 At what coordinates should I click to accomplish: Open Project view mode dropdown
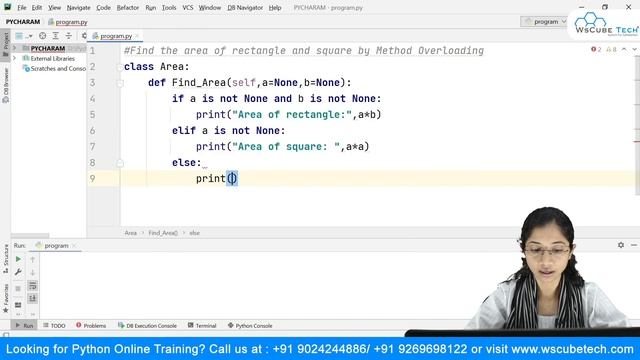tap(24, 36)
